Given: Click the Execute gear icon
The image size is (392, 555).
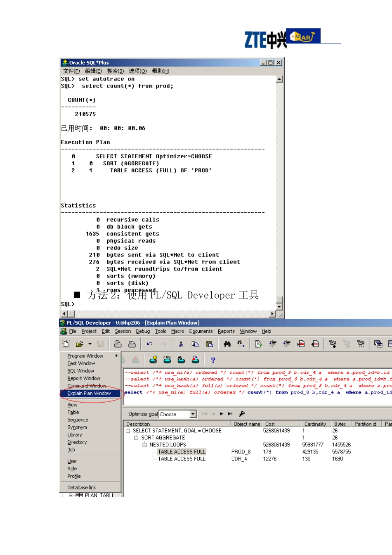Looking at the screenshot, I should (333, 344).
